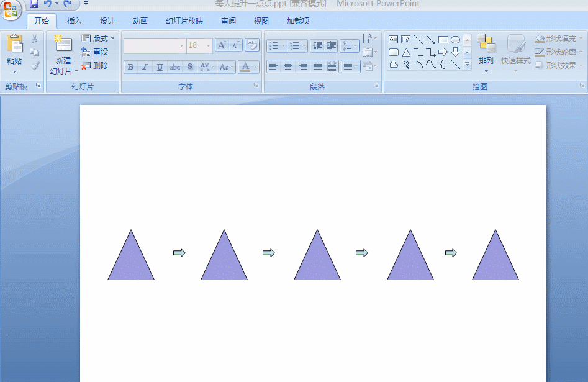This screenshot has height=382, width=588.
Task: Open the 审阅 tab
Action: point(228,21)
